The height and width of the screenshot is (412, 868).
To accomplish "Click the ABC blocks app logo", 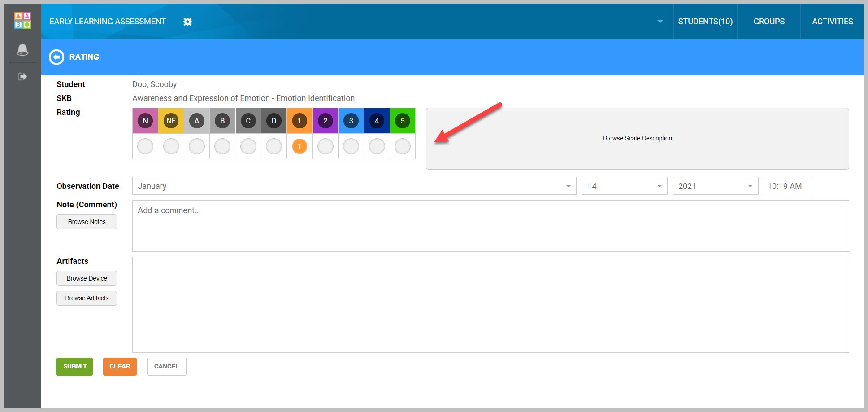I will 22,21.
